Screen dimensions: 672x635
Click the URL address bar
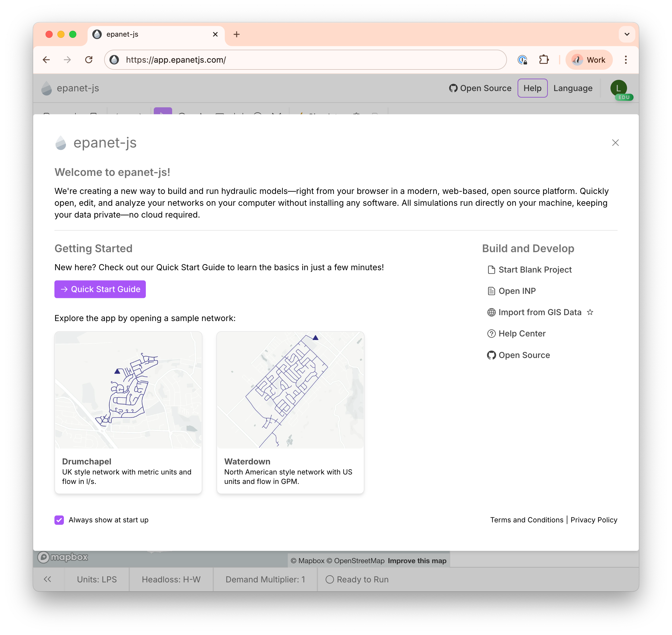coord(305,60)
